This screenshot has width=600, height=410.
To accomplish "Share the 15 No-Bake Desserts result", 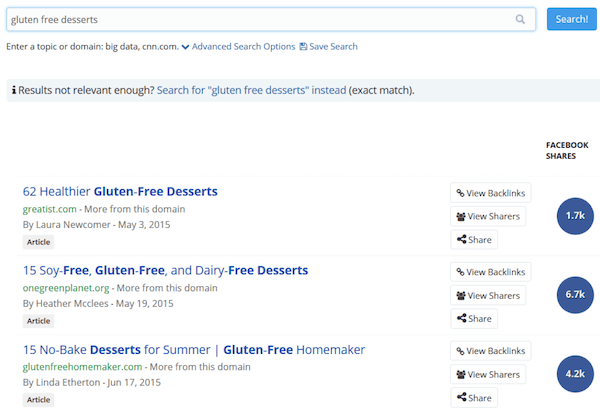I will point(474,398).
